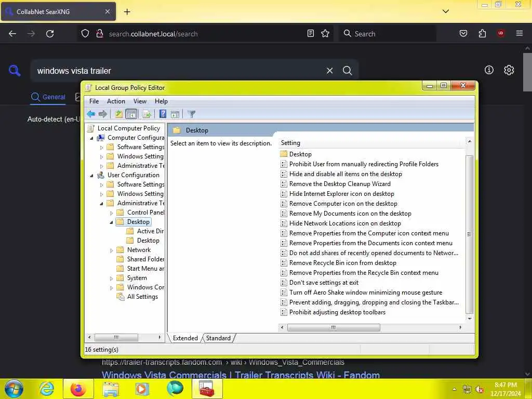This screenshot has height=399, width=532.
Task: Expand Software Settings under Computer Configuration
Action: (x=101, y=148)
